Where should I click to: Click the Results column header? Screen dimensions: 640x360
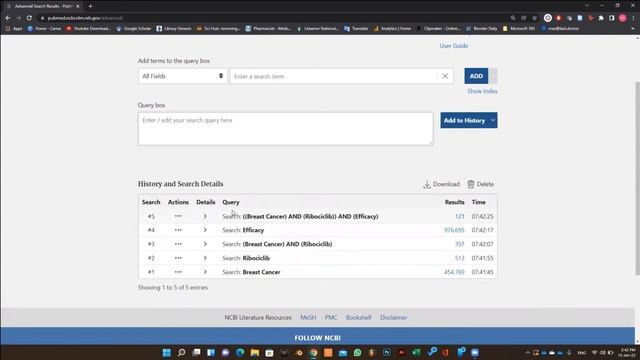[x=454, y=202]
